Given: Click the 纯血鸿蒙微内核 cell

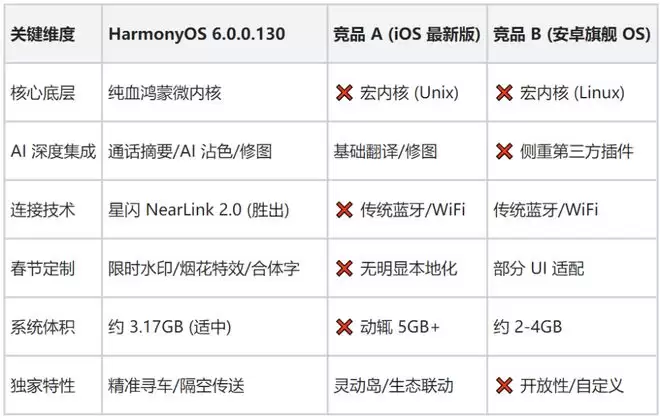Looking at the screenshot, I should pyautogui.click(x=164, y=93).
